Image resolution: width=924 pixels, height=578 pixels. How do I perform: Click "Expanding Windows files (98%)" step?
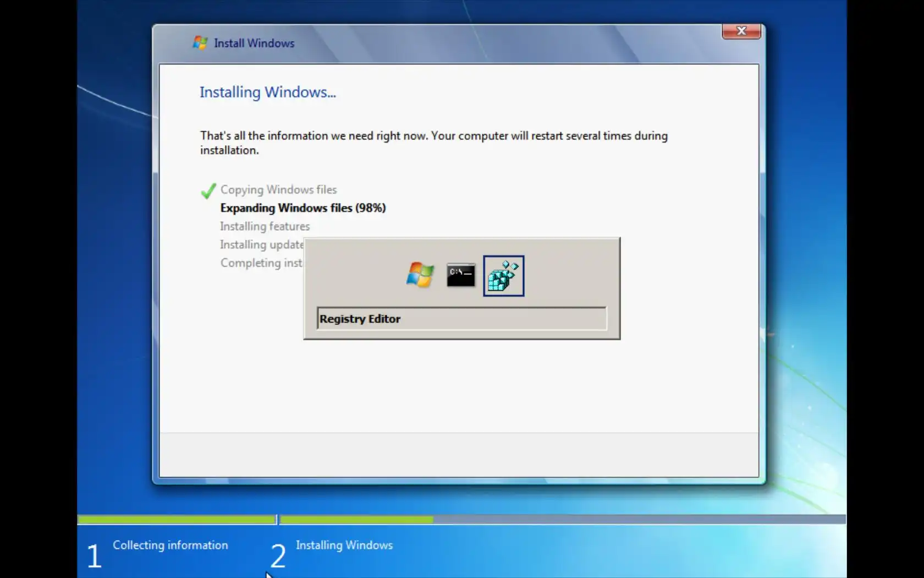[303, 208]
